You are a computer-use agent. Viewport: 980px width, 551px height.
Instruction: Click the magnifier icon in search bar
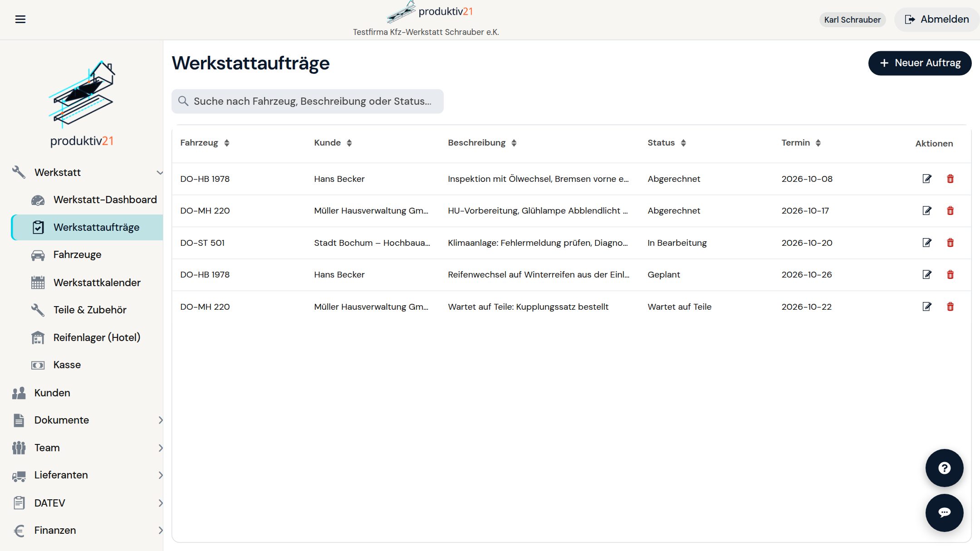tap(183, 101)
